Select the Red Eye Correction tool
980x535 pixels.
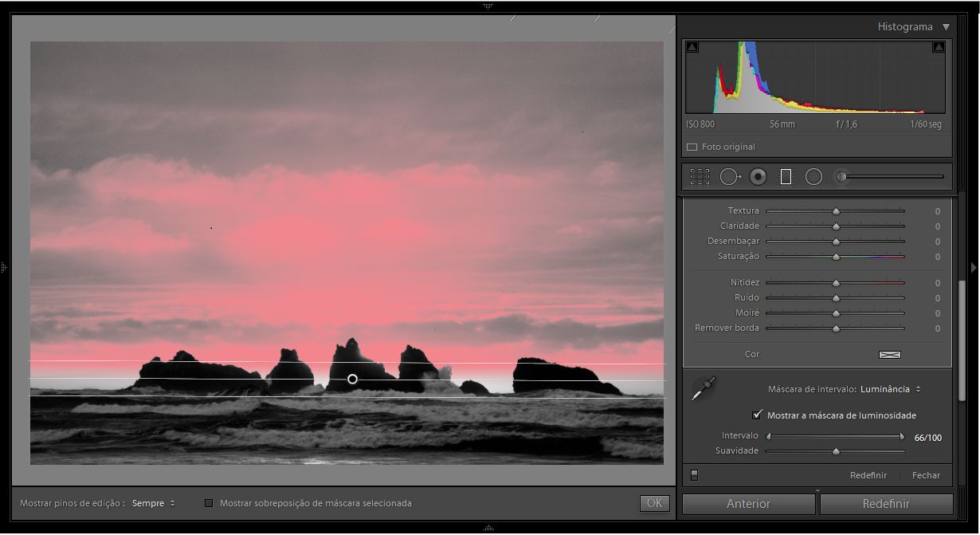[x=758, y=177]
